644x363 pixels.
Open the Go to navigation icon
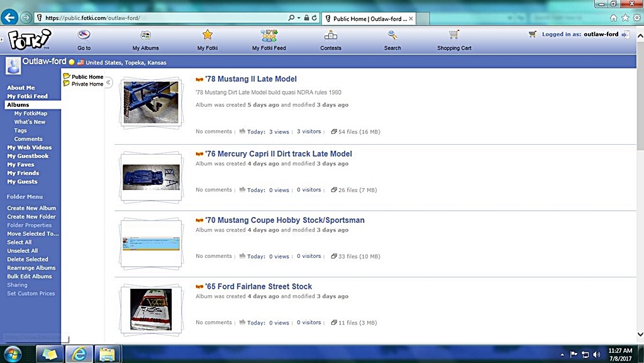coord(84,35)
